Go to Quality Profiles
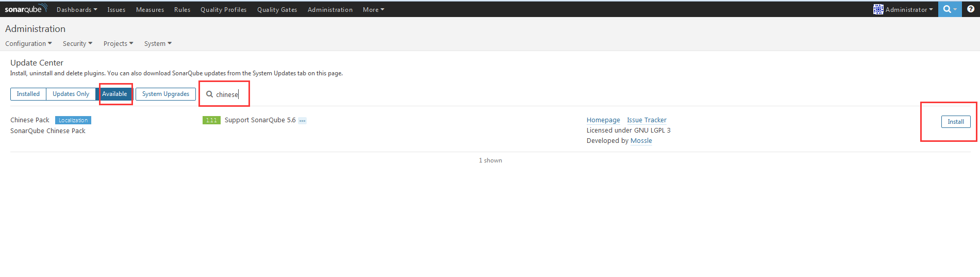The width and height of the screenshot is (980, 277). 224,10
